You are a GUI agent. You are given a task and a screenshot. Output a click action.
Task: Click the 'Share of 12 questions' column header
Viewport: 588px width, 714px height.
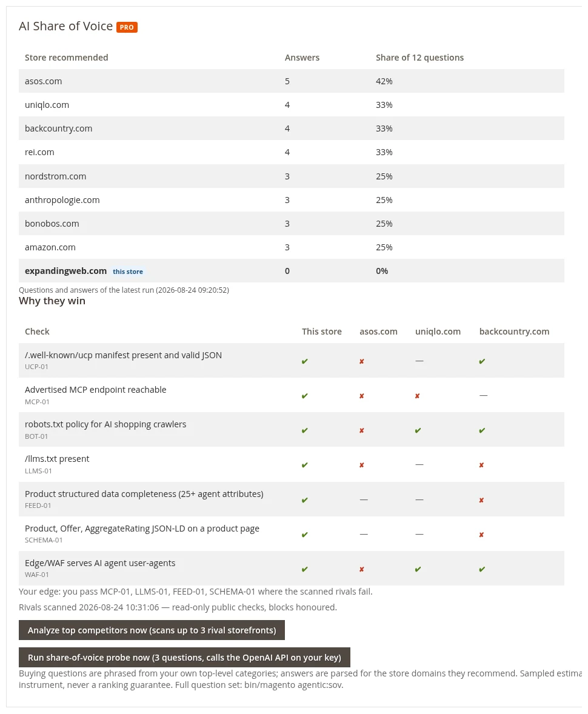coord(419,58)
